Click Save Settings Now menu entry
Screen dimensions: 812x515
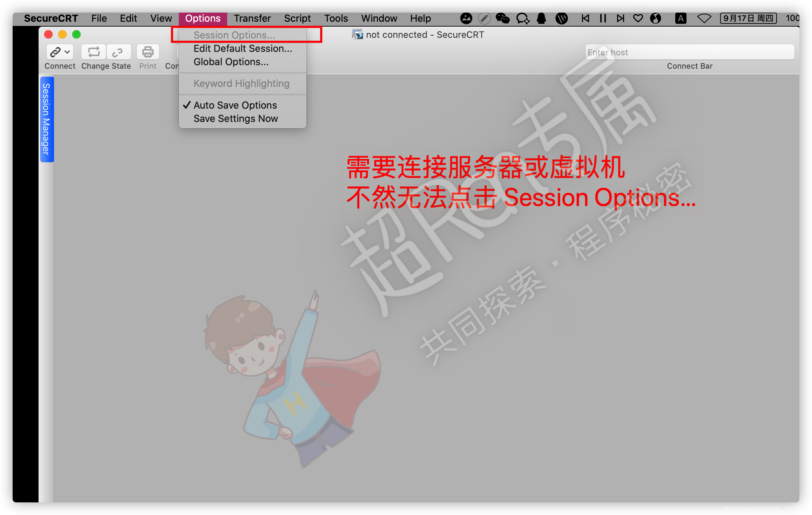[x=243, y=118]
